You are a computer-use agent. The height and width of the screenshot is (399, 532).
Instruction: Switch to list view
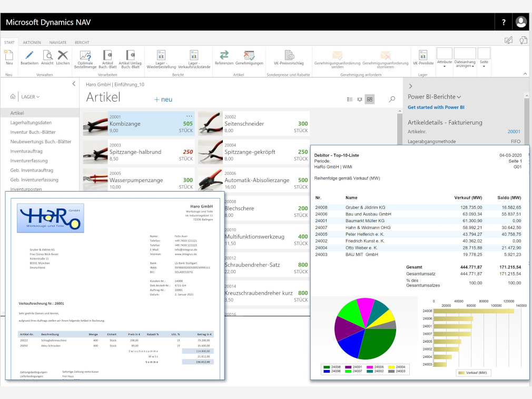click(349, 99)
